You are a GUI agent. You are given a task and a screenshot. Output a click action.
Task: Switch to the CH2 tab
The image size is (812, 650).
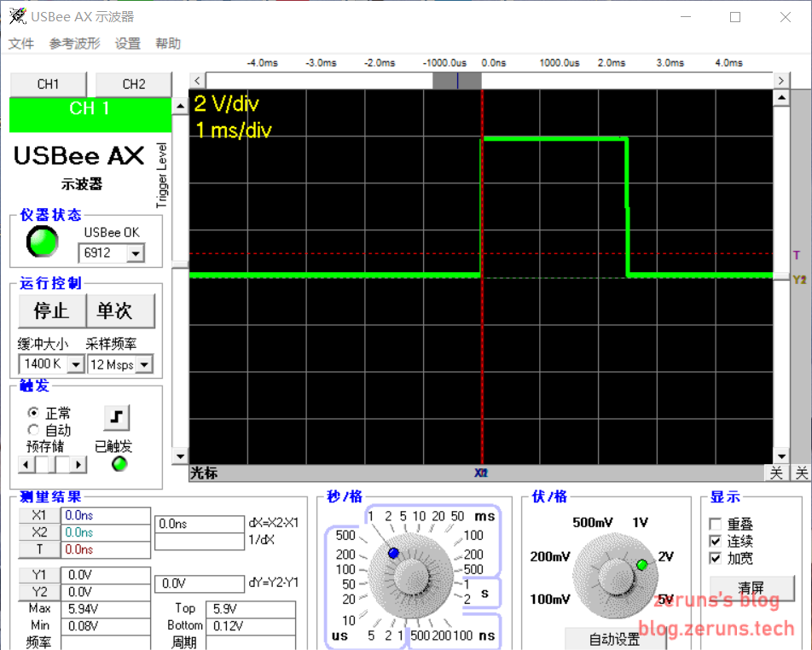point(134,84)
